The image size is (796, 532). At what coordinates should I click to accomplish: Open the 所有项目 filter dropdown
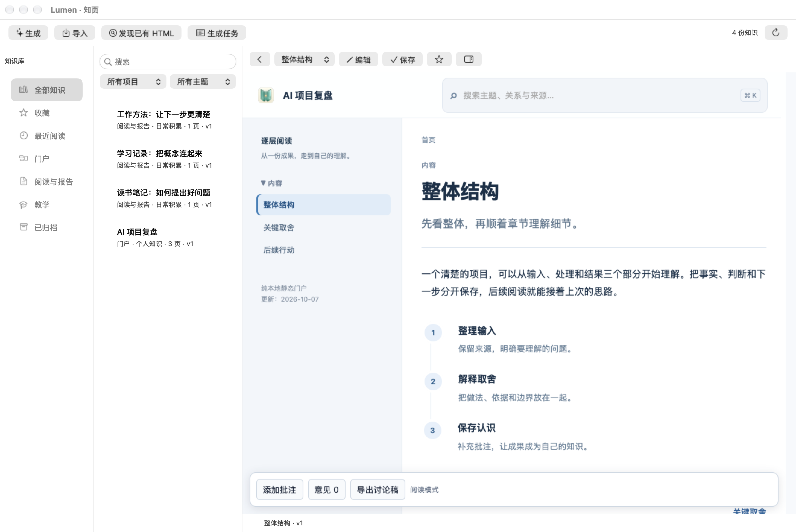coord(133,81)
